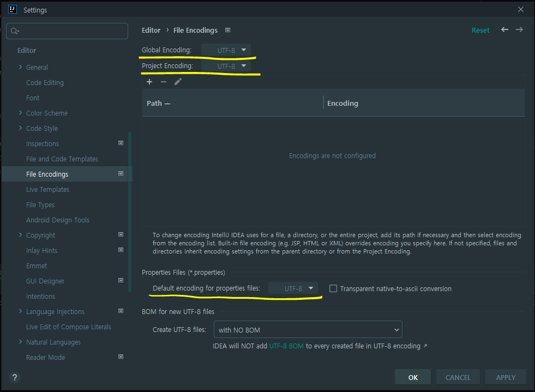Click the OK button

coord(413,377)
